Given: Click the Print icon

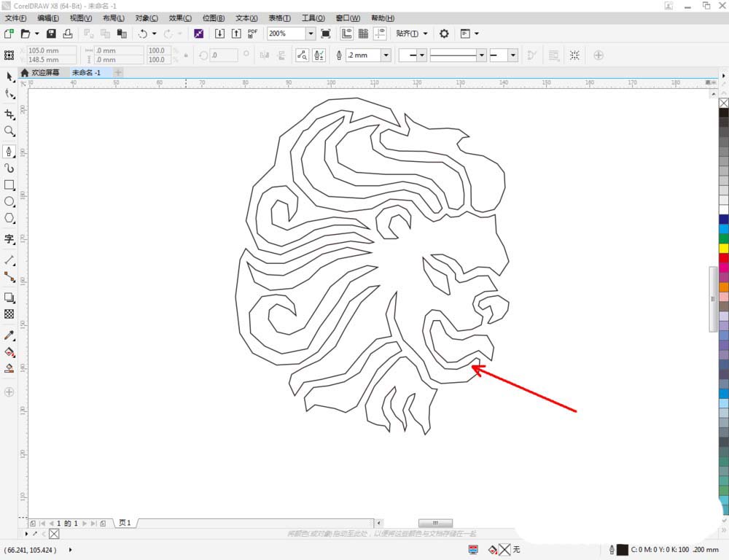Looking at the screenshot, I should pyautogui.click(x=68, y=34).
